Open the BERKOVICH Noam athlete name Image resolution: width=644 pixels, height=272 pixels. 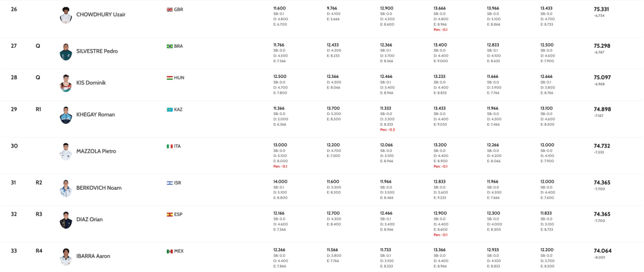tap(99, 188)
